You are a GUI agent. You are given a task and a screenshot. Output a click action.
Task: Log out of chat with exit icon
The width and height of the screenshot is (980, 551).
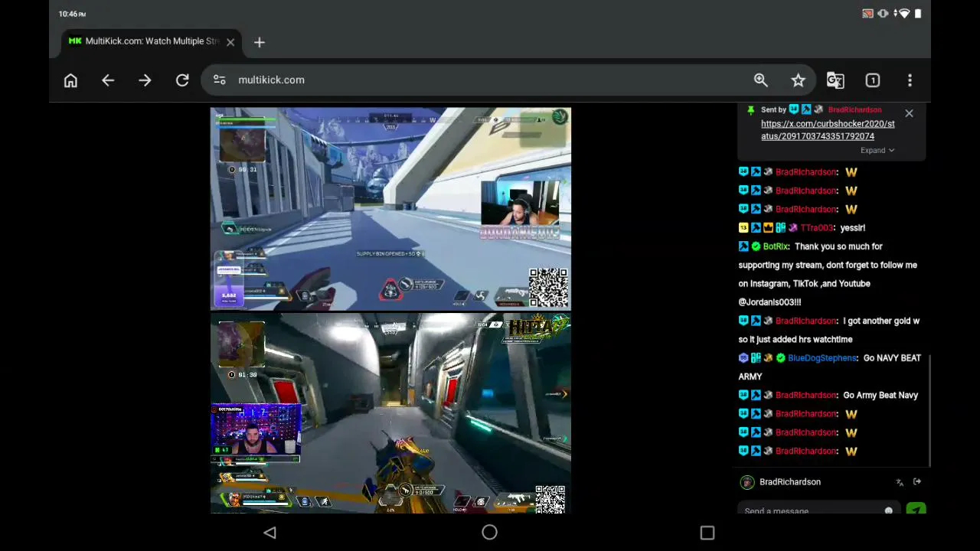pyautogui.click(x=917, y=482)
